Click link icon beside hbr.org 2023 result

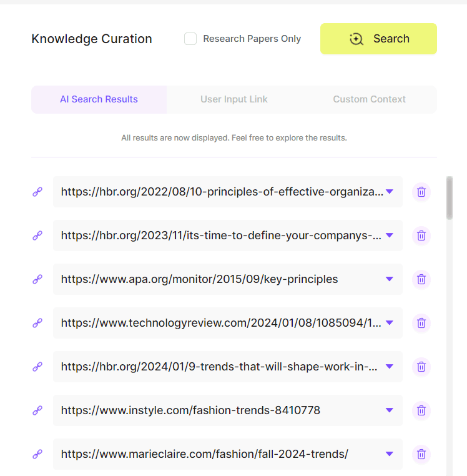click(37, 236)
